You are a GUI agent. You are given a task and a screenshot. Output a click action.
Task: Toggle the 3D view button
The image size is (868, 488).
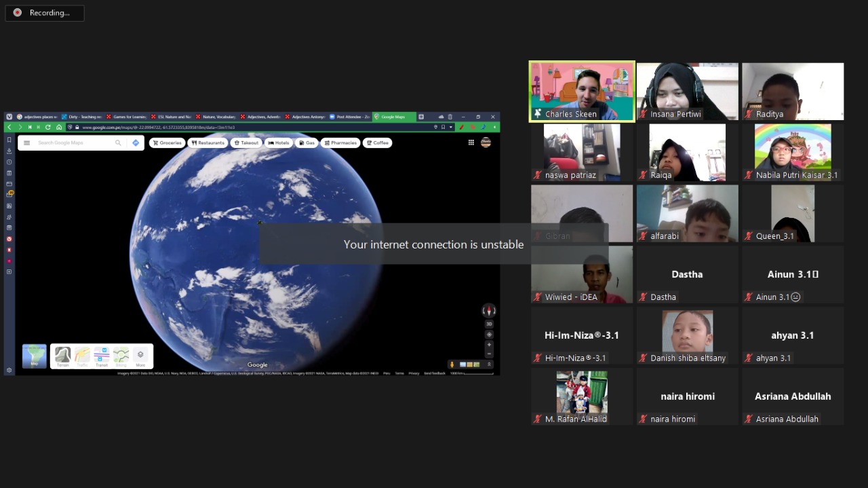489,324
